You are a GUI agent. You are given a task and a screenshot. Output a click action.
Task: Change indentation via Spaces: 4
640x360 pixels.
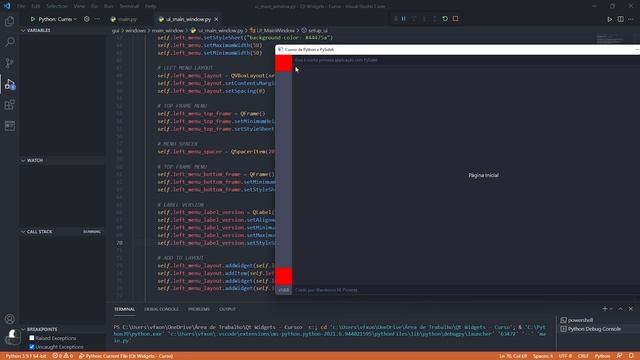click(x=543, y=356)
